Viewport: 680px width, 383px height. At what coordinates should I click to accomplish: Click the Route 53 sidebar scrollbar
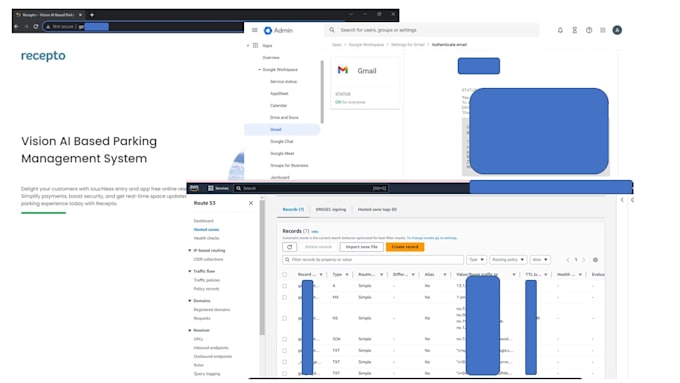pyautogui.click(x=262, y=267)
